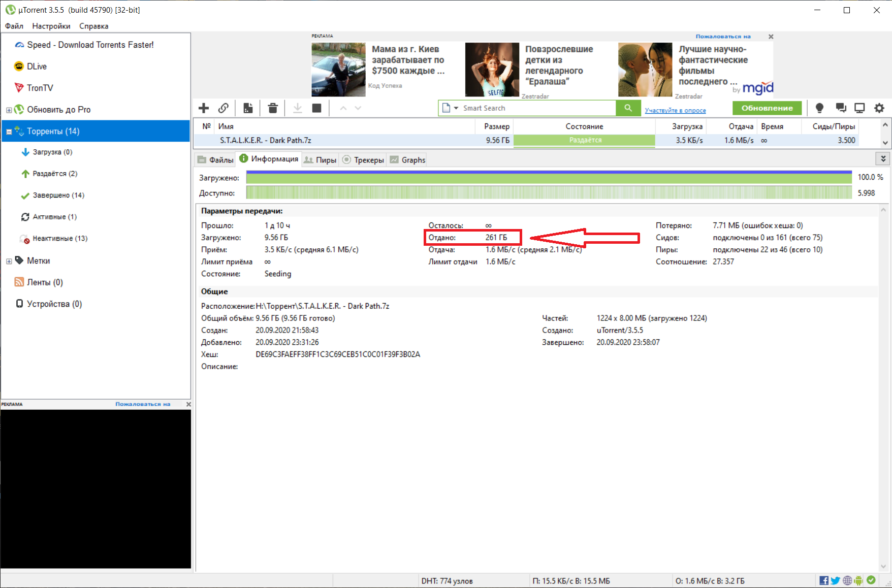Open Мама из г. Киев ad thumbnail
This screenshot has width=892, height=588.
click(x=338, y=70)
